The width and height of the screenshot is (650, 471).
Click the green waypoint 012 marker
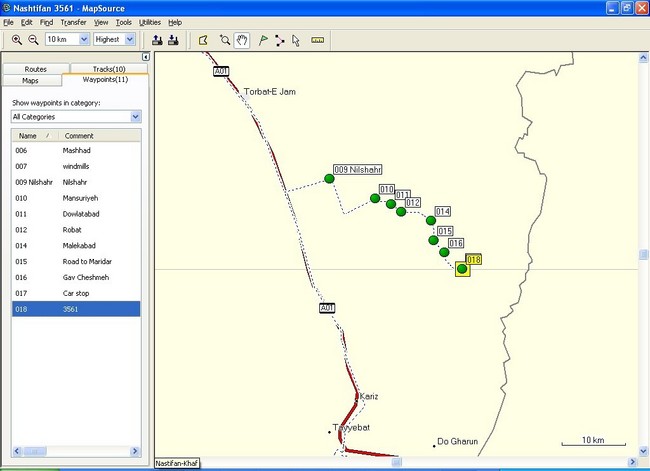[401, 211]
